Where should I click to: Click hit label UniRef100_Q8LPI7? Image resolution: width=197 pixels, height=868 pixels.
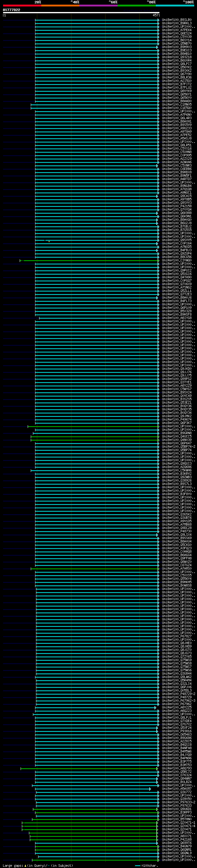click(176, 64)
